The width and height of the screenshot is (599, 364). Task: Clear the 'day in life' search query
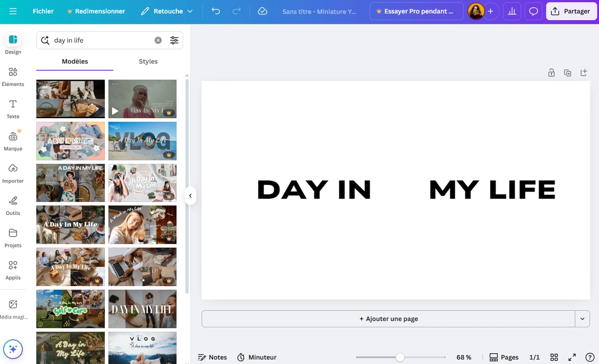[158, 40]
